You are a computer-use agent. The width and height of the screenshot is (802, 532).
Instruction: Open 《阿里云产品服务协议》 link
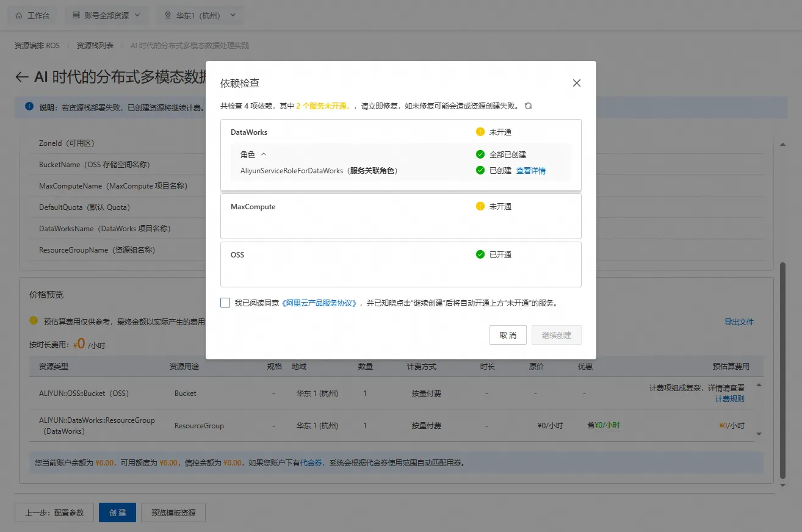click(x=320, y=303)
